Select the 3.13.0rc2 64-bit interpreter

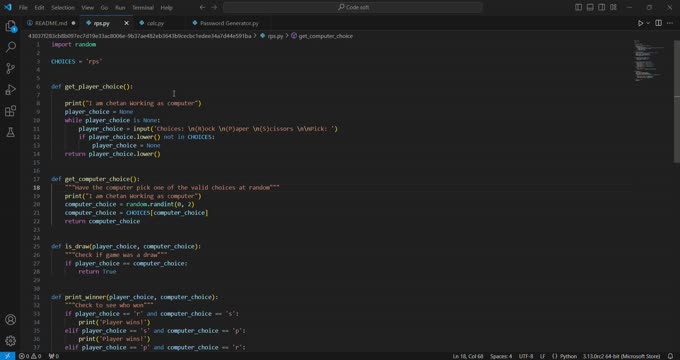tap(621, 356)
